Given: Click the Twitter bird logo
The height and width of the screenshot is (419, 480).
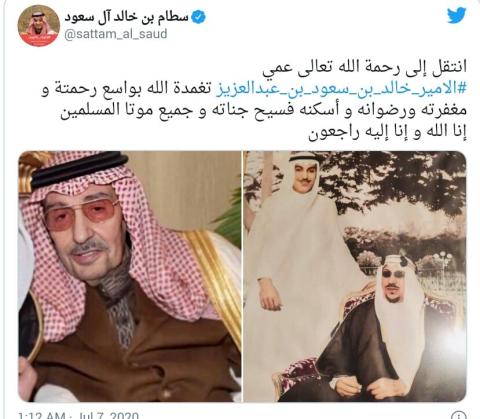Looking at the screenshot, I should pyautogui.click(x=456, y=15).
